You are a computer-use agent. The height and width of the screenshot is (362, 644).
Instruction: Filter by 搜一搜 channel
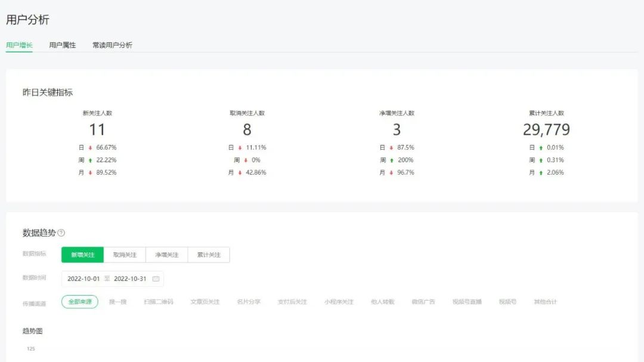coord(117,302)
